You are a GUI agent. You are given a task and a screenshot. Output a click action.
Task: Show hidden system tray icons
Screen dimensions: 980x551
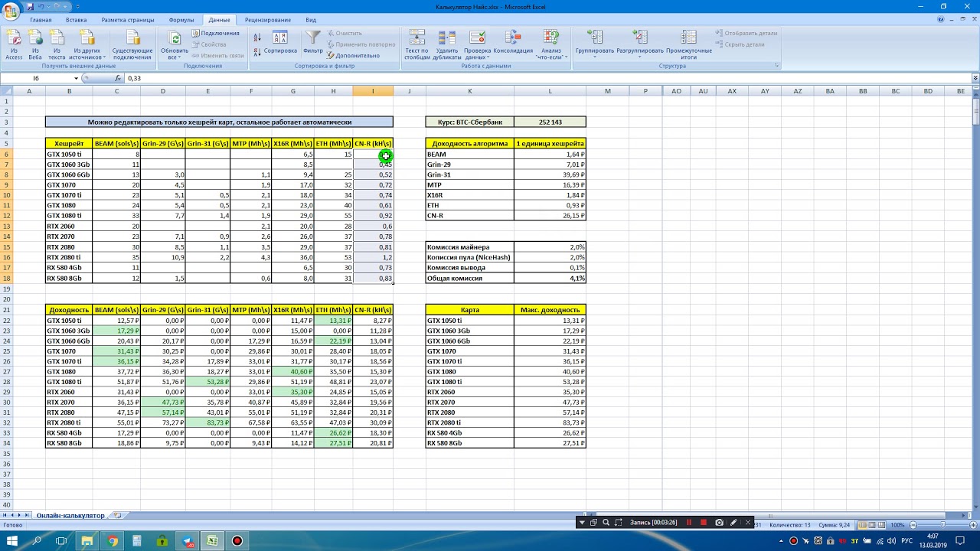pos(782,540)
